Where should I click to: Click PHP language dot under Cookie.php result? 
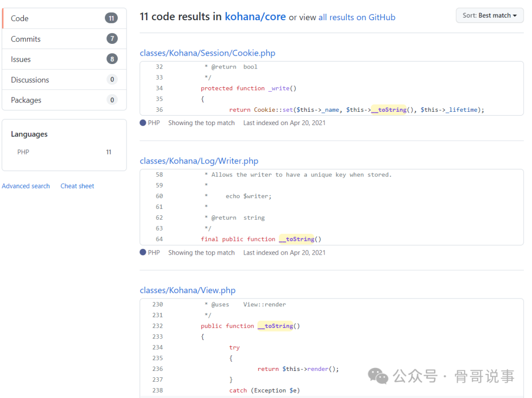pyautogui.click(x=143, y=123)
